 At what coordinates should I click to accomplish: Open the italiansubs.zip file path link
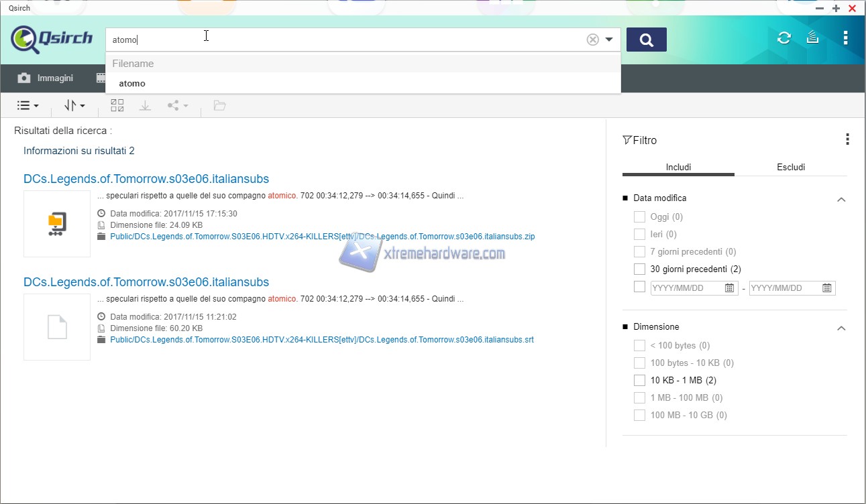[322, 237]
